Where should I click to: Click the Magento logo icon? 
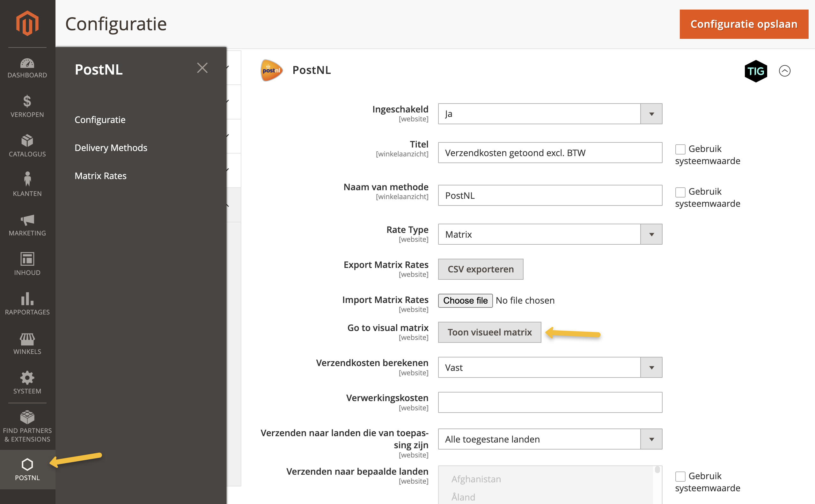[27, 23]
